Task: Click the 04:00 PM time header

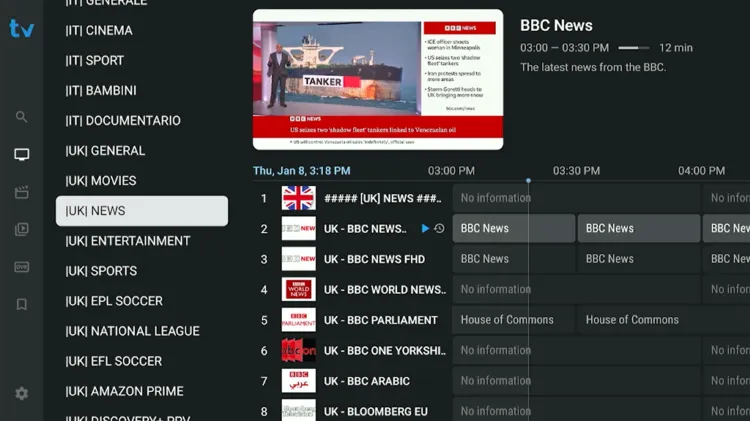Action: coord(701,171)
